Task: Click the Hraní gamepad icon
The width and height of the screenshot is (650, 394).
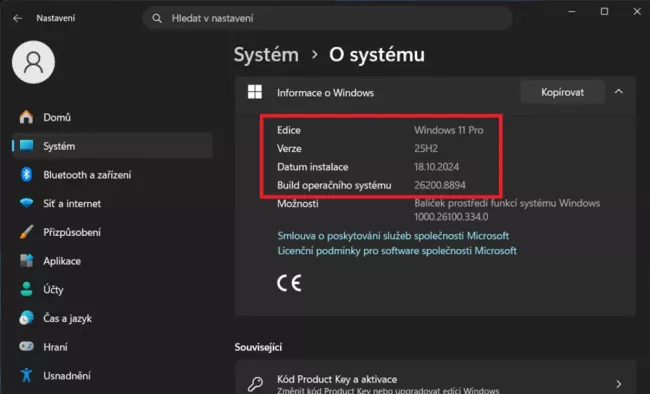Action: point(27,346)
